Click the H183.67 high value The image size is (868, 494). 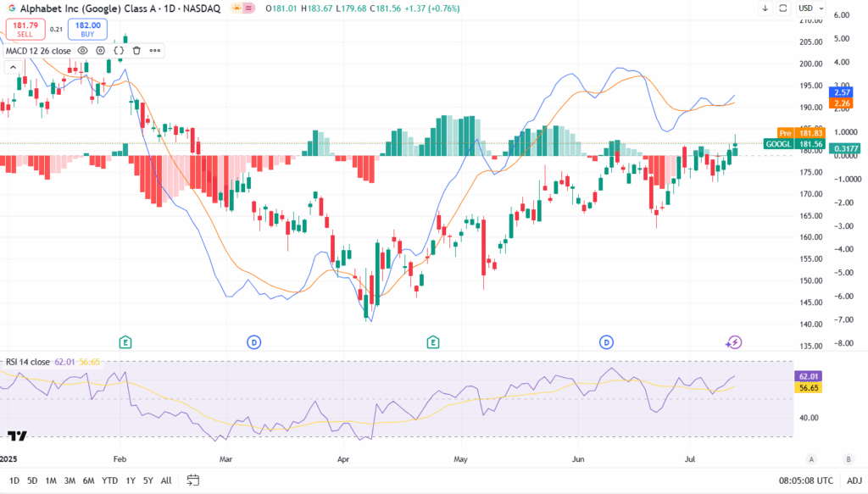click(317, 8)
